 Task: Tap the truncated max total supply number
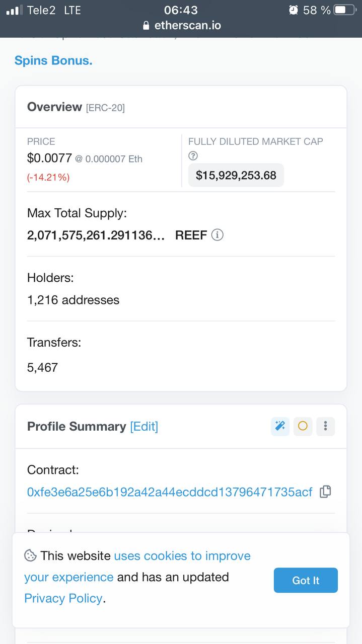(x=96, y=235)
